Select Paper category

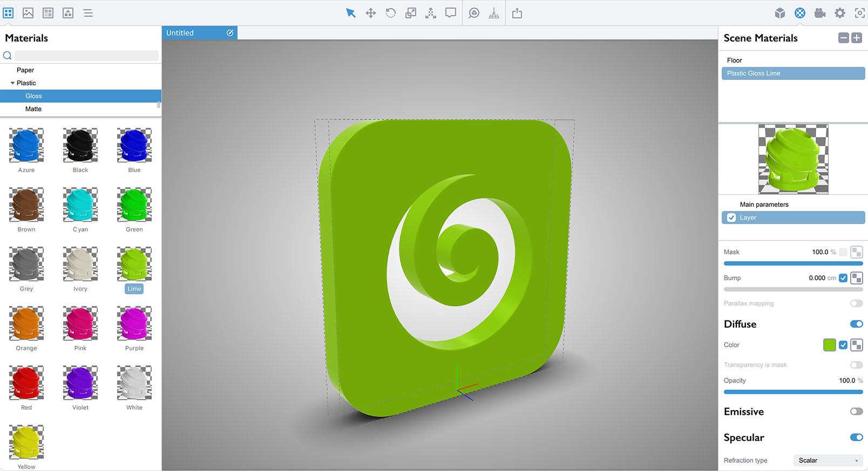click(x=80, y=70)
